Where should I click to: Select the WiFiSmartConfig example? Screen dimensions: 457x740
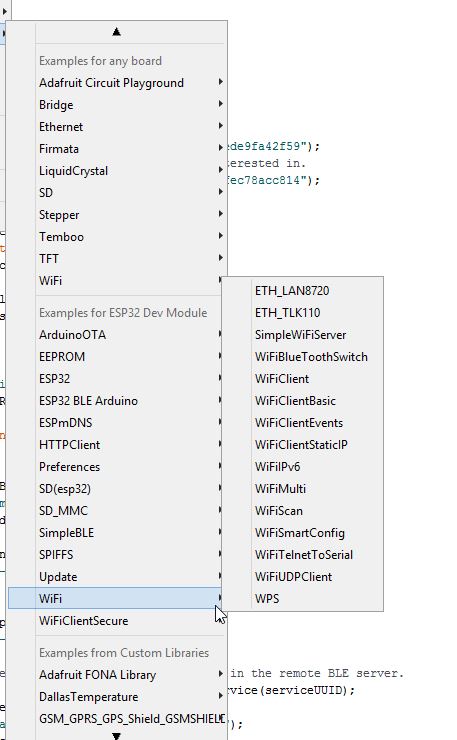(302, 533)
